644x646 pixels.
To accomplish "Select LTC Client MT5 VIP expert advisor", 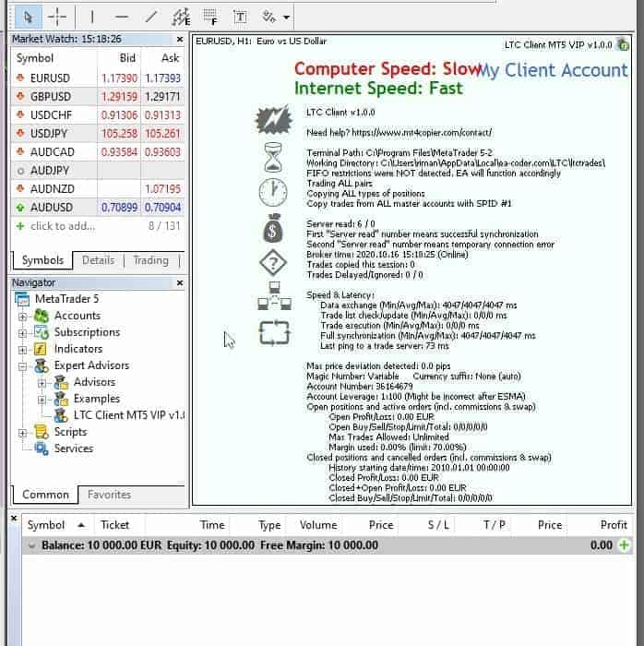I will click(x=128, y=415).
